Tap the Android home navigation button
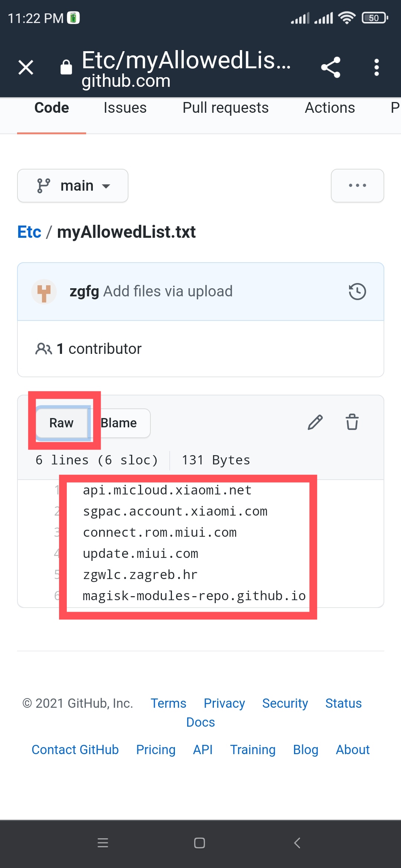 [x=199, y=843]
